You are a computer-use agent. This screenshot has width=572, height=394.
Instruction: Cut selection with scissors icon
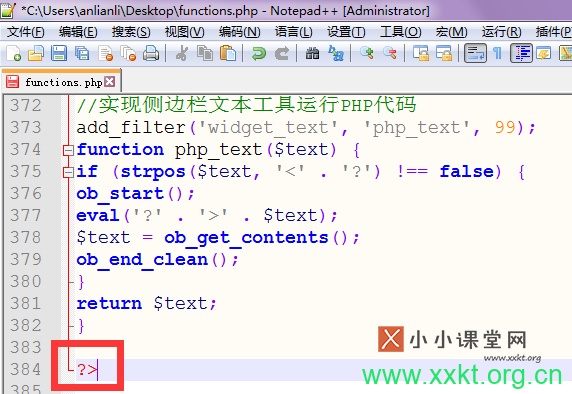point(182,53)
